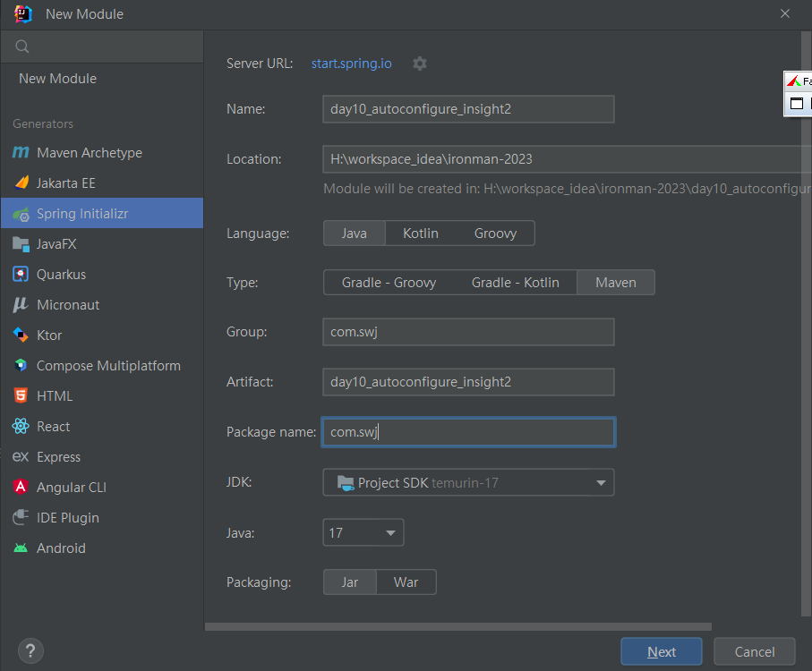The width and height of the screenshot is (812, 671).
Task: Click the Maven Archetype icon
Action: point(21,153)
